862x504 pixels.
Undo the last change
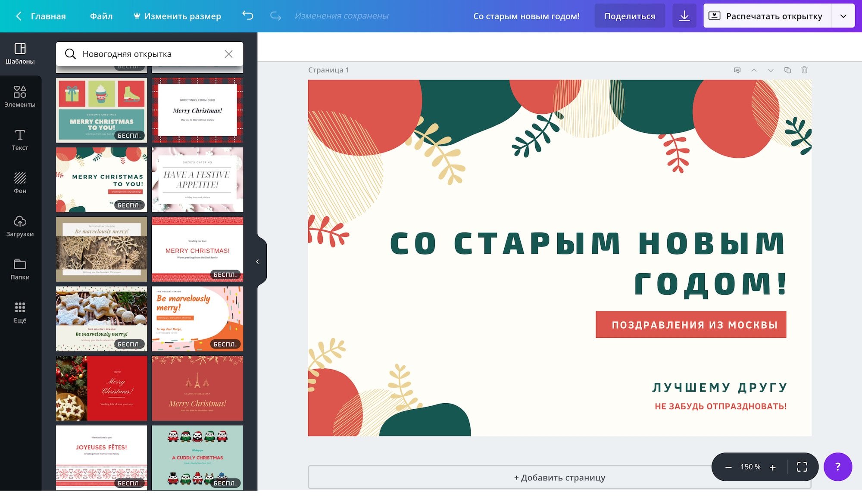tap(248, 16)
